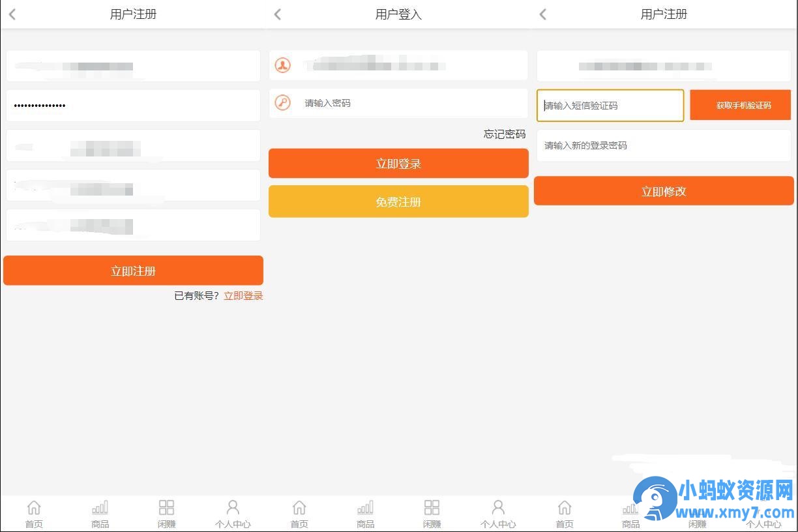Focus the third field of left registration form
This screenshot has width=798, height=532.
click(133, 145)
